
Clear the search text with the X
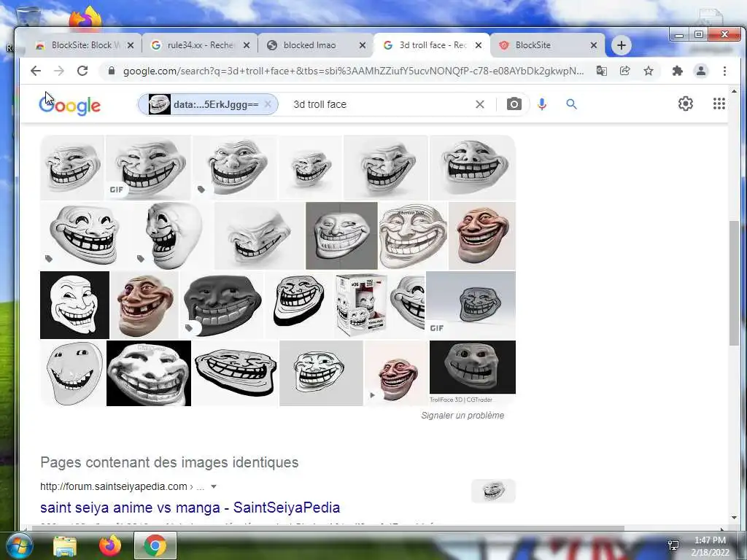coord(480,104)
